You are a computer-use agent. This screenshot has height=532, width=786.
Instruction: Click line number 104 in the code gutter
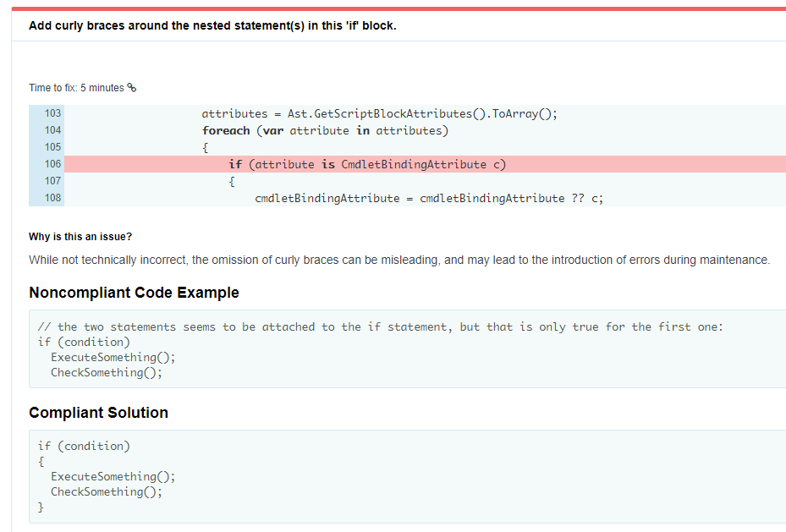[x=52, y=130]
